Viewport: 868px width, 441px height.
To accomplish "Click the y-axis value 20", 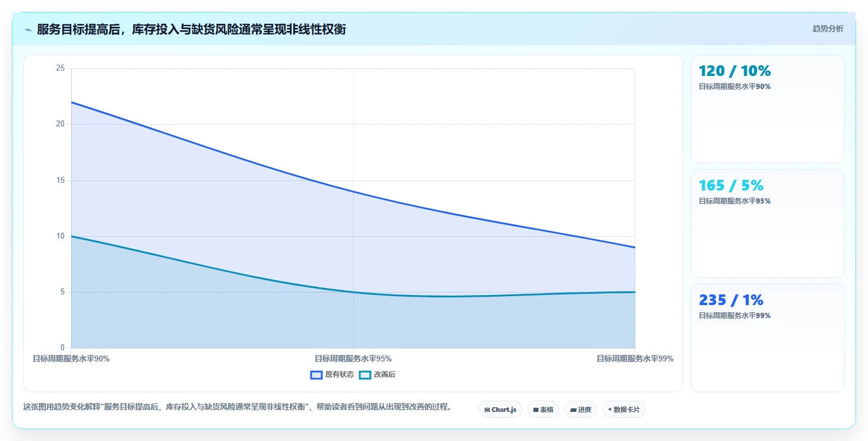I will (60, 124).
